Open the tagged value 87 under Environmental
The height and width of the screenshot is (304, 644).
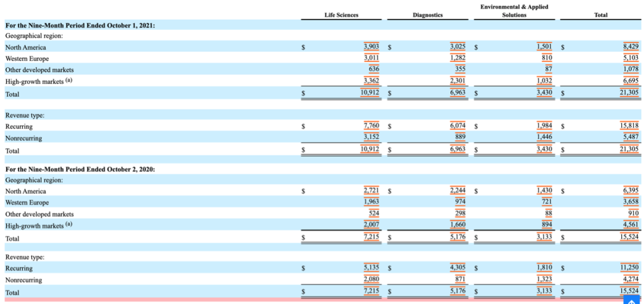(547, 69)
